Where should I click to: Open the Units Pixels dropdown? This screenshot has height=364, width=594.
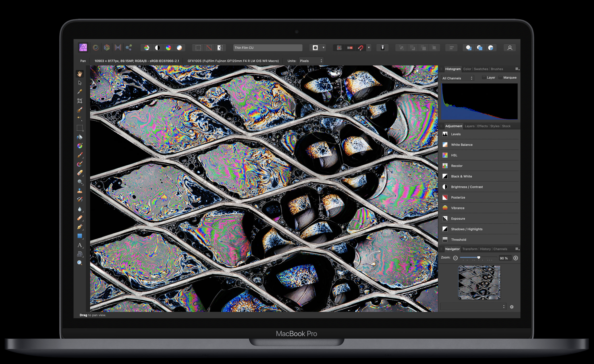(311, 61)
